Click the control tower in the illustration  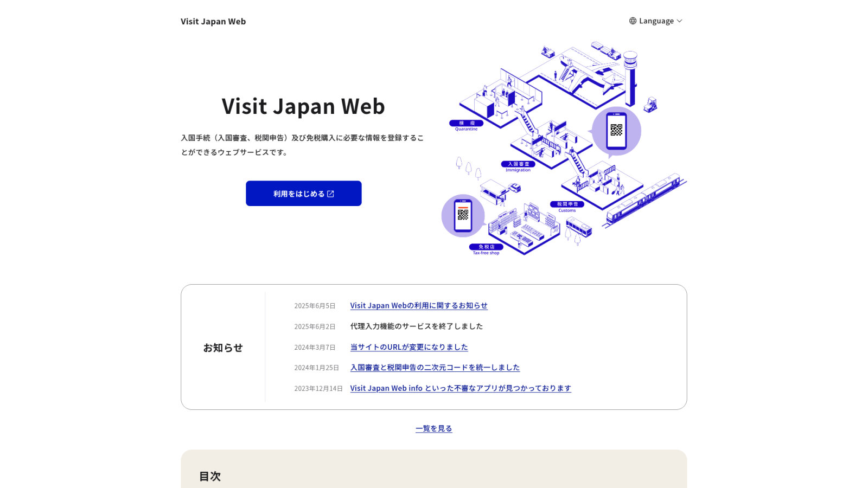630,78
